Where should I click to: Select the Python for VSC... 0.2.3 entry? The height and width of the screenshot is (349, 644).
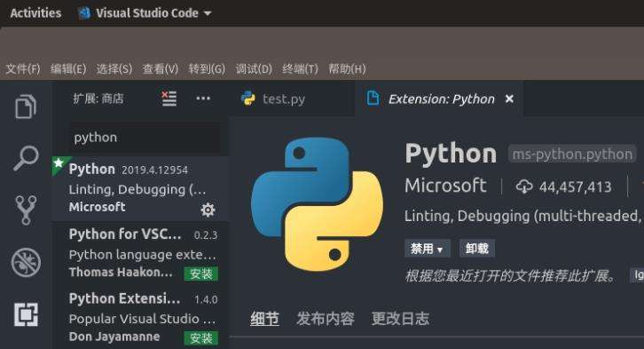pos(140,254)
